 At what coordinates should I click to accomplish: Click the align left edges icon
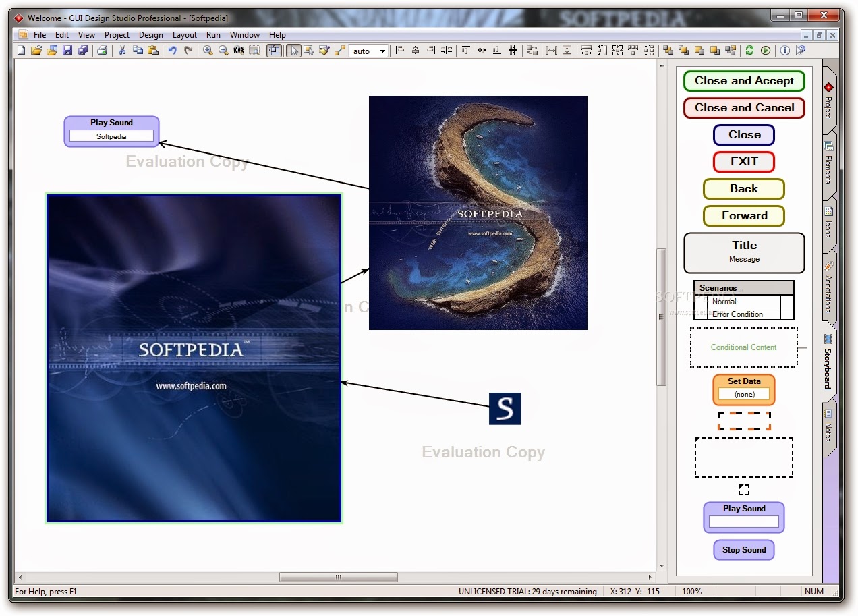399,50
